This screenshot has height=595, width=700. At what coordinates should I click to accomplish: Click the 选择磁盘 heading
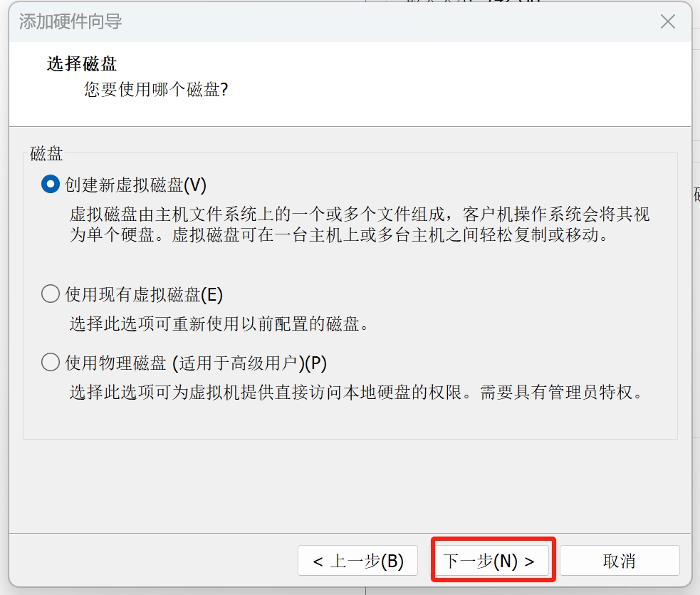coord(82,63)
